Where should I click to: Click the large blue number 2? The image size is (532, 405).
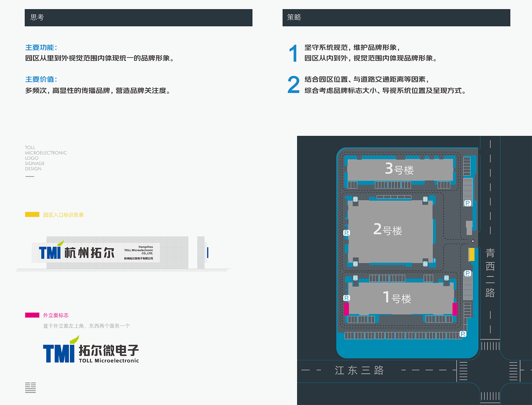294,84
